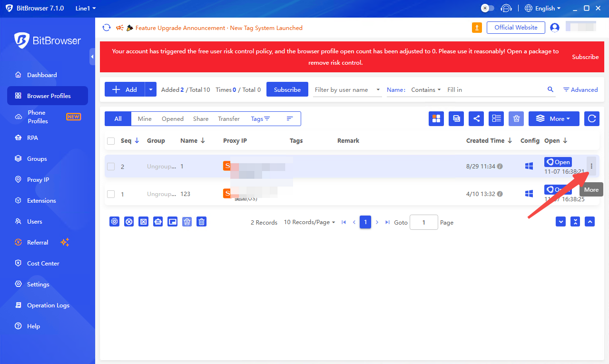This screenshot has height=364, width=609.
Task: Tick the checkbox for profile Seq 2
Action: point(111,167)
